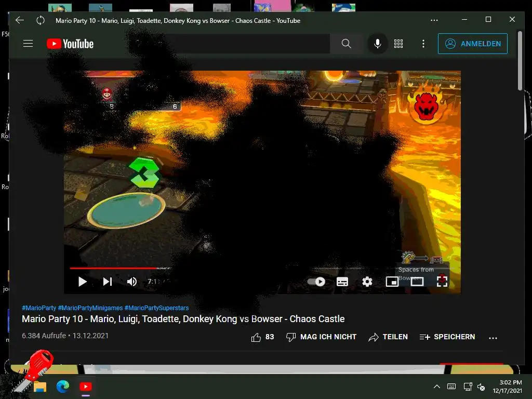Viewport: 532px width, 399px height.
Task: Play the video with the play button
Action: (x=83, y=282)
